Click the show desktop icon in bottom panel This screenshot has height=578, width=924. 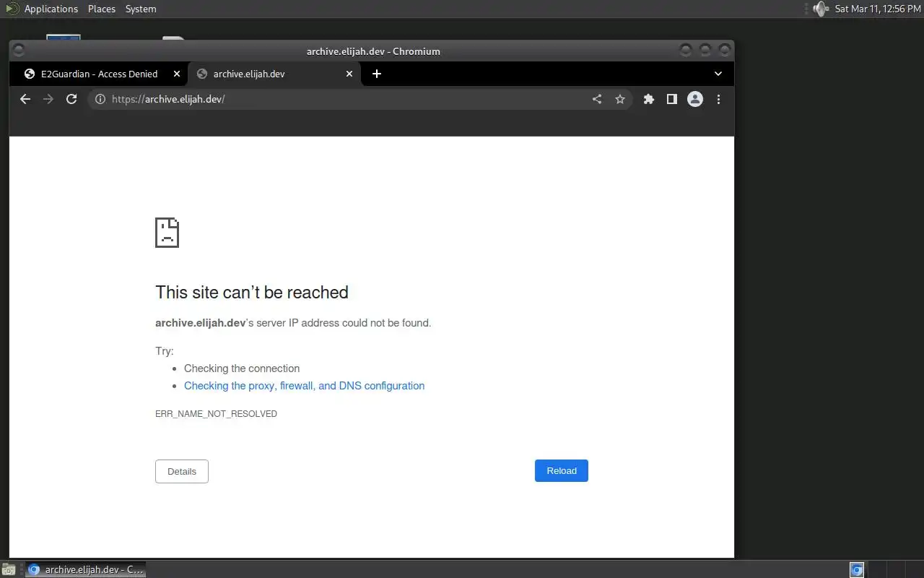(9, 569)
